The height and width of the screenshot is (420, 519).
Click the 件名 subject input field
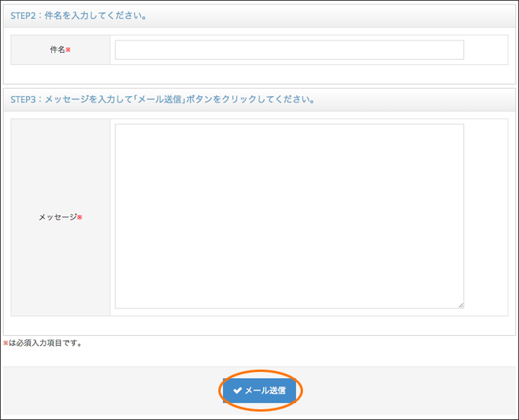coord(289,50)
